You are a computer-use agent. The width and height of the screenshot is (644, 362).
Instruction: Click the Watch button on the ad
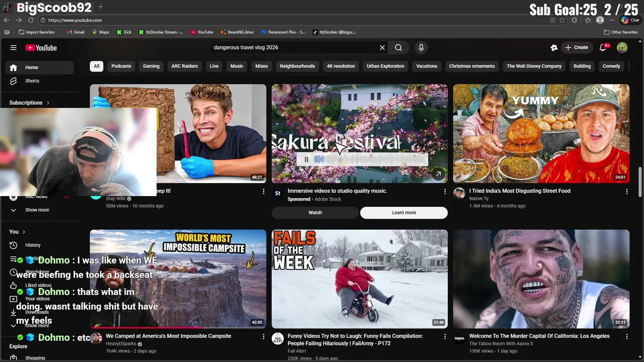click(x=315, y=213)
